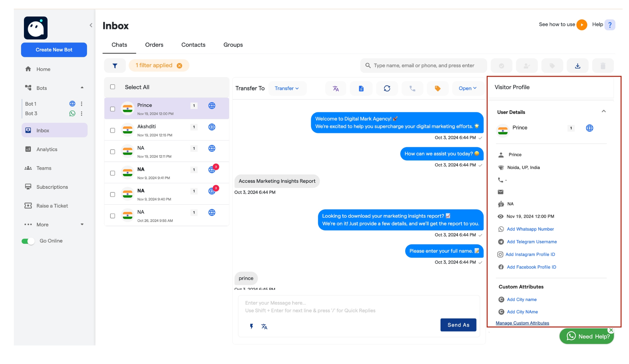Viewport: 629px width, 364px height.
Task: Click the globe icon beside Bot 1
Action: (x=72, y=104)
